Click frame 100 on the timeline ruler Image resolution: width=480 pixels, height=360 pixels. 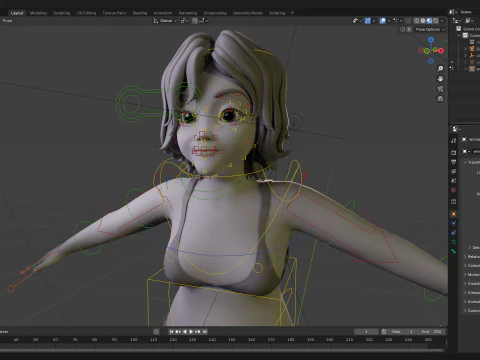(134, 340)
